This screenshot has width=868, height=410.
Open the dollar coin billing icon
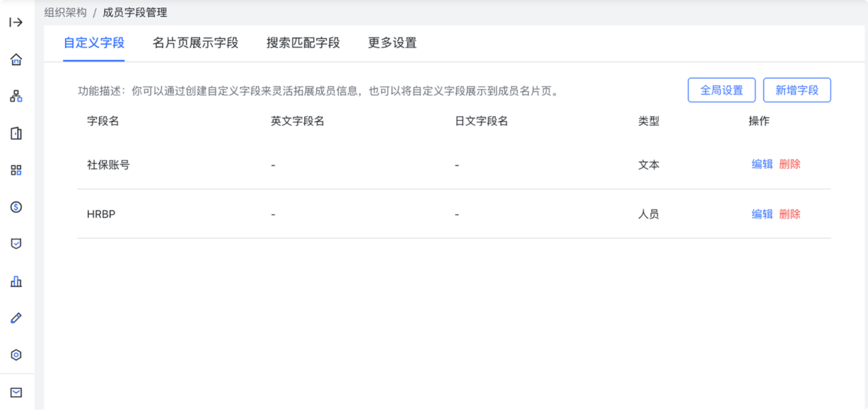click(16, 207)
